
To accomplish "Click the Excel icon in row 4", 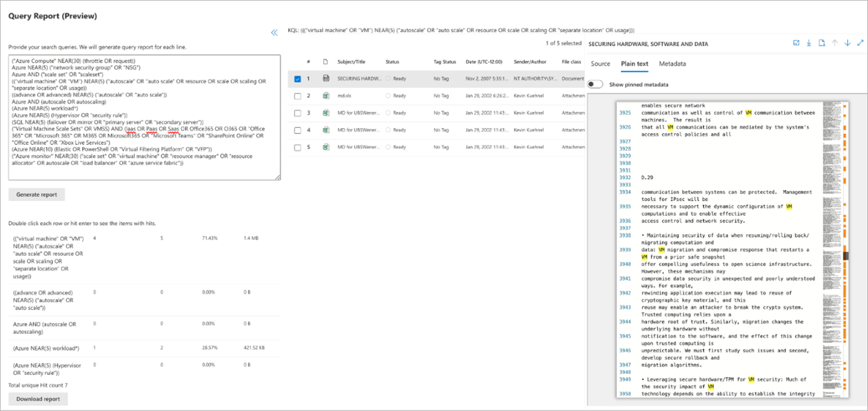I will tap(326, 130).
